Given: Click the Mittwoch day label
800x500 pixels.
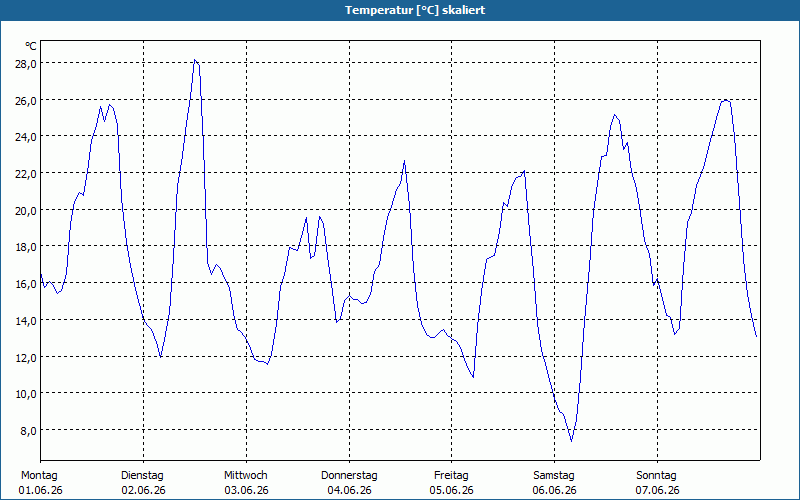Looking at the screenshot, I should click(x=246, y=476).
